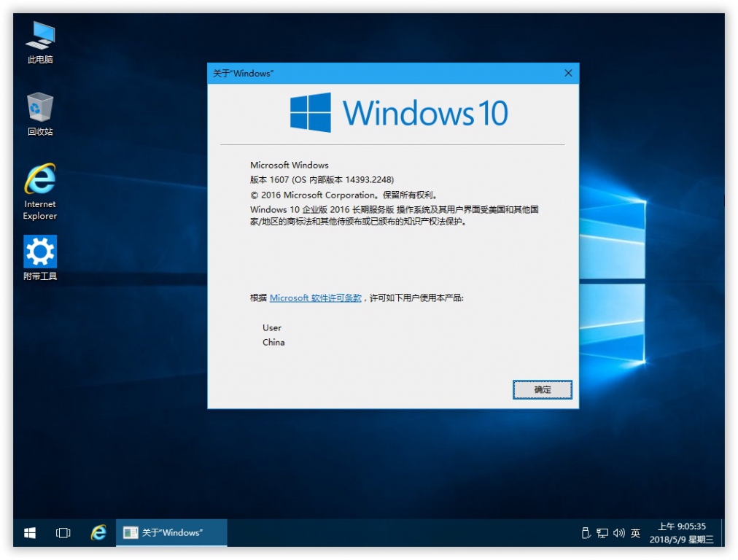Click the Windows 10 企业版 2016 description text

(395, 215)
